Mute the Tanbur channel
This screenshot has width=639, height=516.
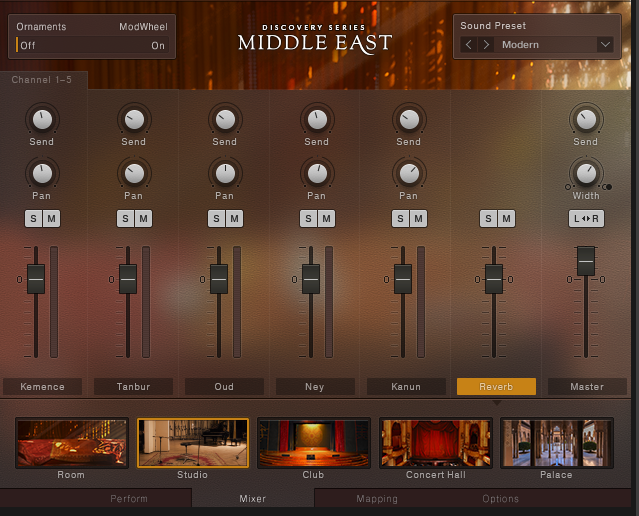pyautogui.click(x=143, y=218)
